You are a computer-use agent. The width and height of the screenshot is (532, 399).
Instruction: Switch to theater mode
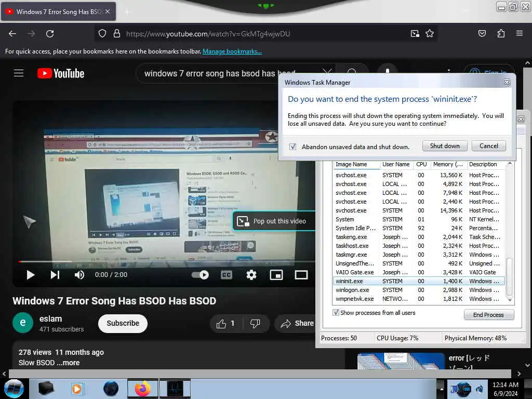301,275
